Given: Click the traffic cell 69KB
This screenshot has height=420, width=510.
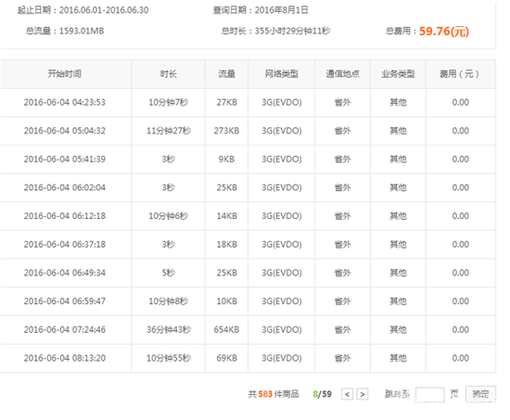Looking at the screenshot, I should coord(226,358).
